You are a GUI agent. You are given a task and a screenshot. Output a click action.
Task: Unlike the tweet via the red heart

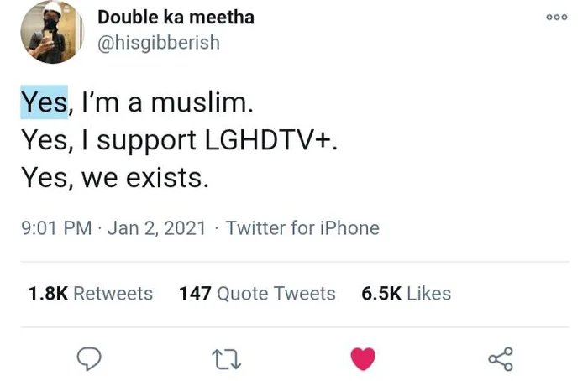point(363,359)
